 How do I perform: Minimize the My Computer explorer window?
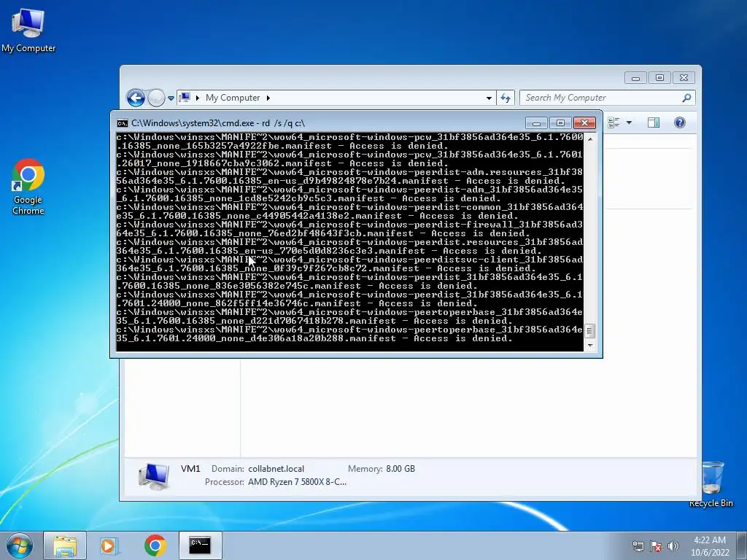(x=635, y=77)
